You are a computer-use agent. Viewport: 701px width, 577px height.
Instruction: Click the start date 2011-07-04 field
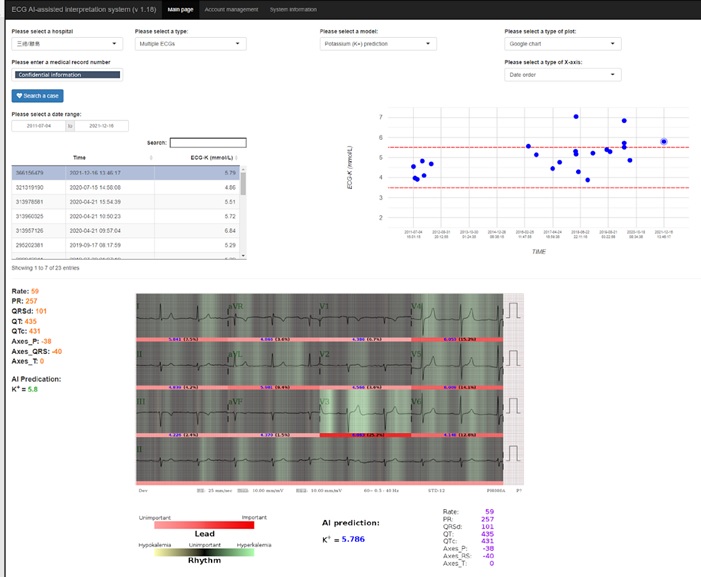pyautogui.click(x=38, y=126)
